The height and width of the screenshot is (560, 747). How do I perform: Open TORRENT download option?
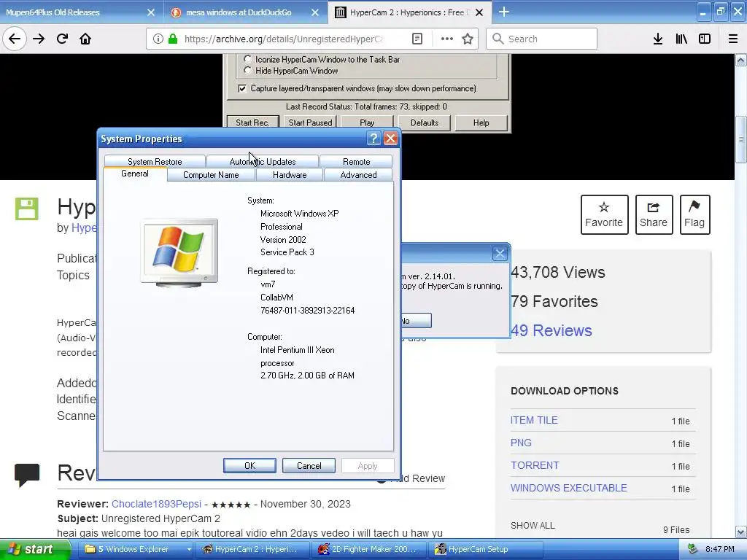(x=535, y=465)
